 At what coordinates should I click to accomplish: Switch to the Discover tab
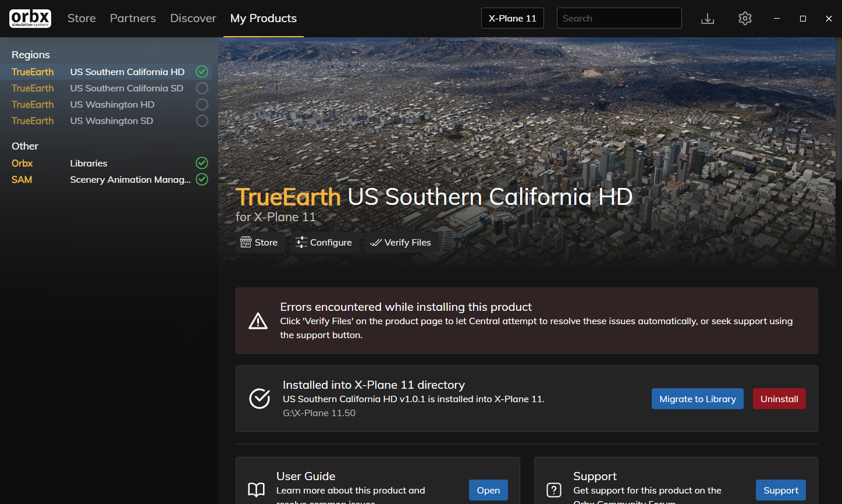pyautogui.click(x=193, y=18)
